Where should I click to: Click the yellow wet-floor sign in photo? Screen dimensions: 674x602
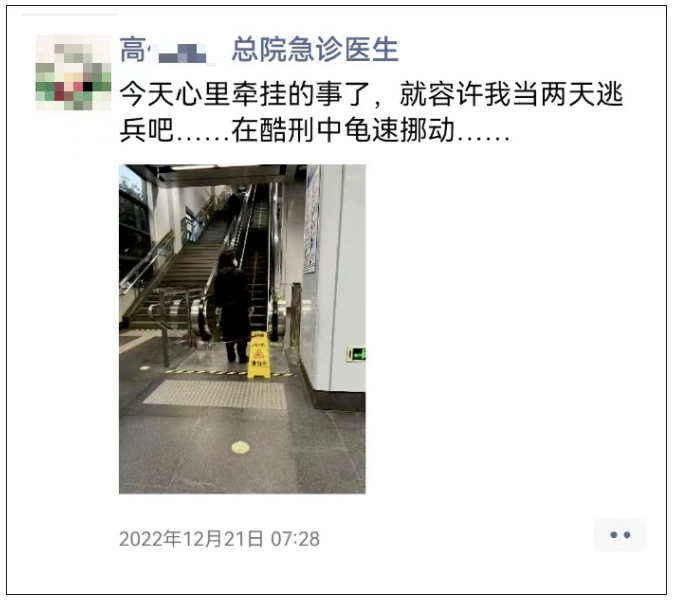point(258,356)
